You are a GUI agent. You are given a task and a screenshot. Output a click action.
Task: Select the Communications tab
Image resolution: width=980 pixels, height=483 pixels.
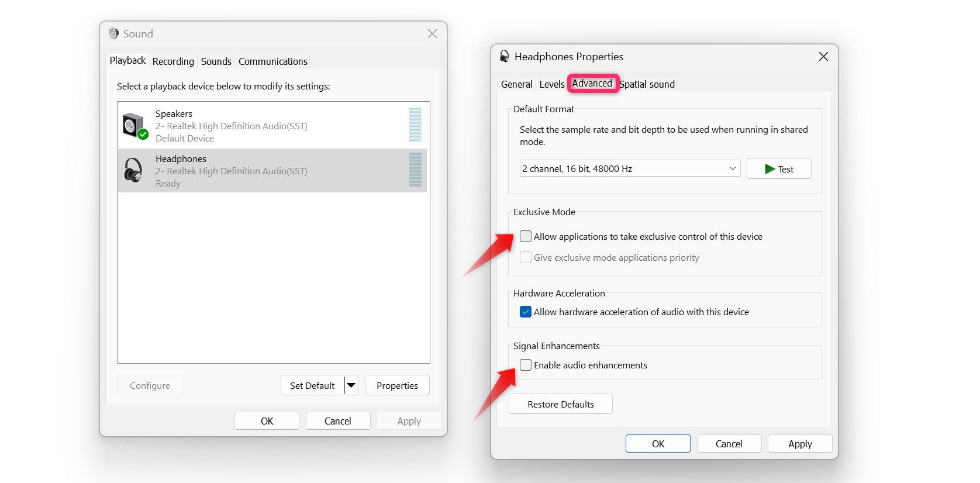click(x=273, y=61)
